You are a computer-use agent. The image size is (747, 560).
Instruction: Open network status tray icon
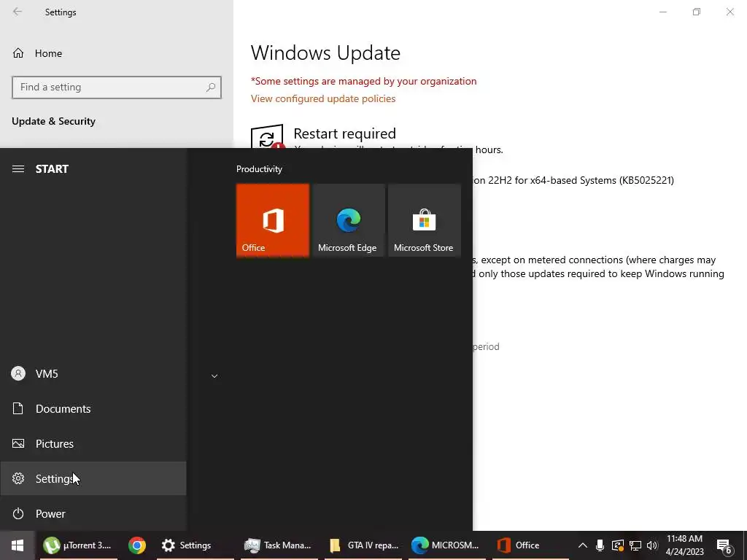635,545
